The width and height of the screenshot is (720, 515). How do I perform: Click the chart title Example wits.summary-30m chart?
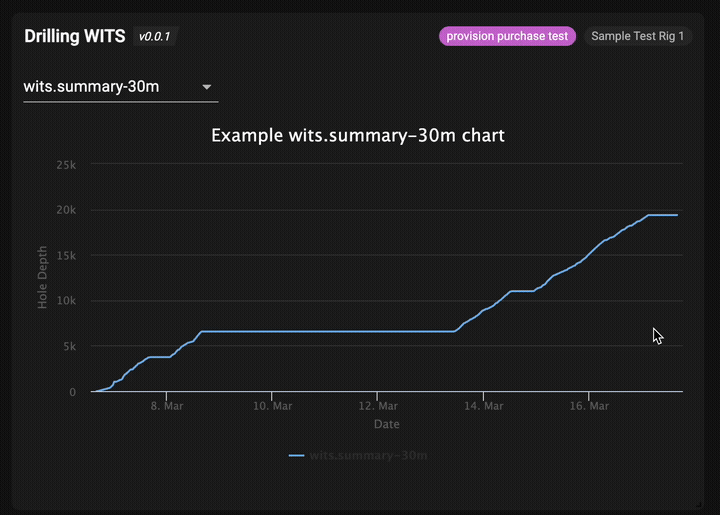358,135
